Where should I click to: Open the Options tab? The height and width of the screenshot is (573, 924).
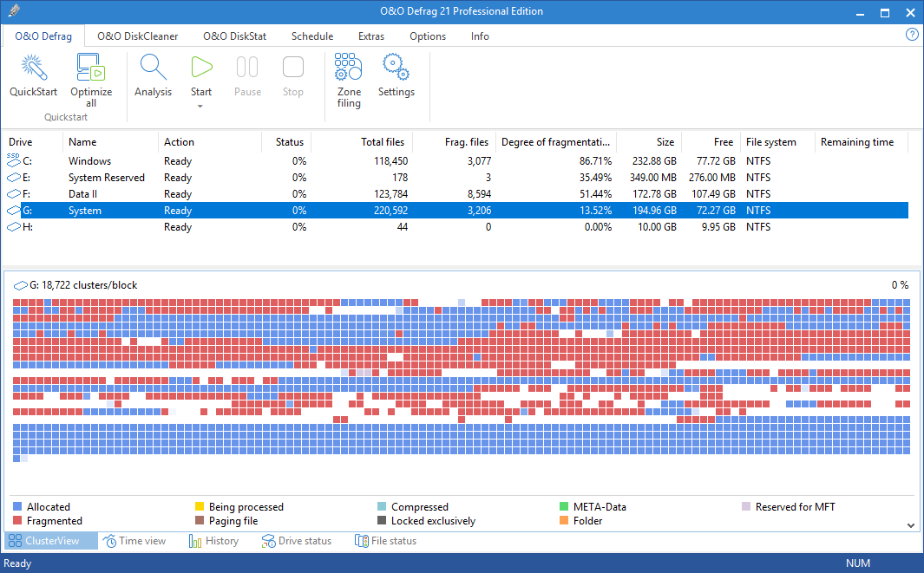428,36
